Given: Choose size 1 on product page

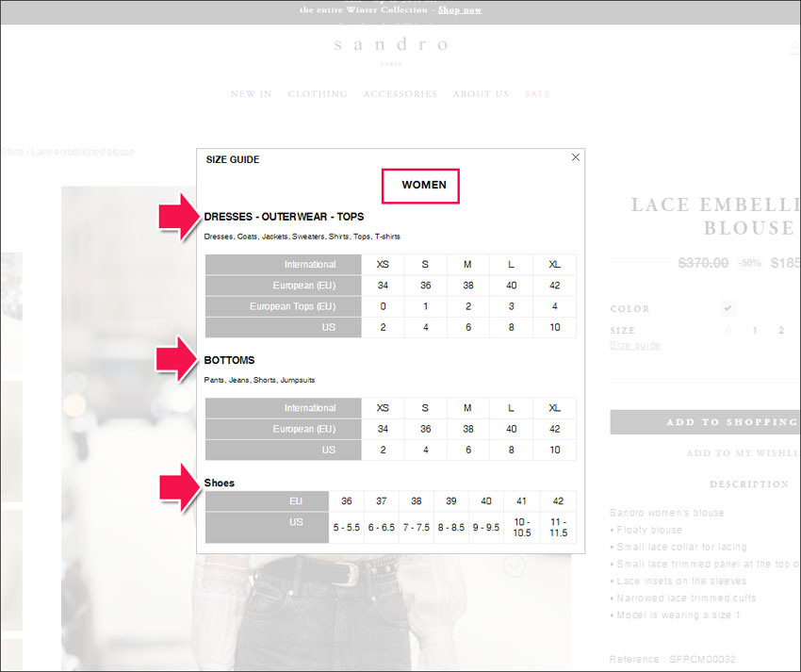Looking at the screenshot, I should point(755,331).
